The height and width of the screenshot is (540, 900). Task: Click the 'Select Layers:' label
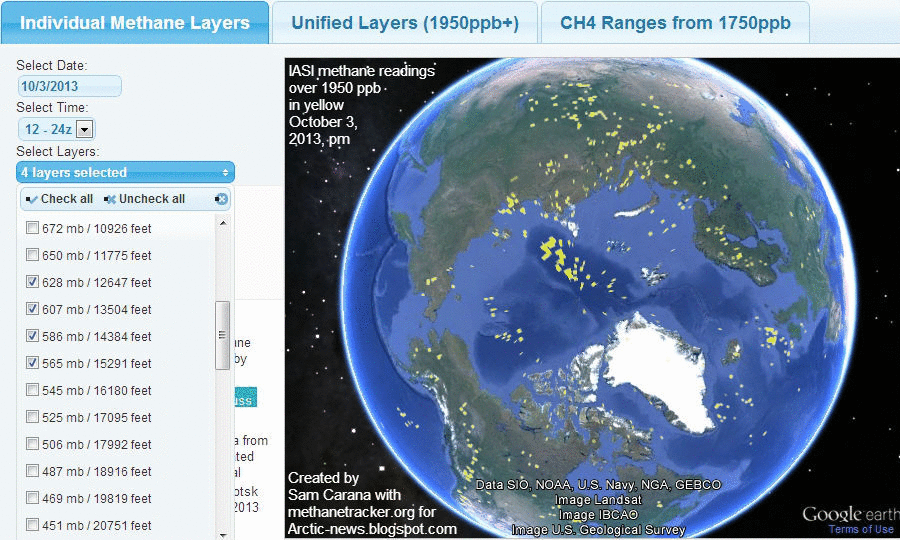pos(57,151)
